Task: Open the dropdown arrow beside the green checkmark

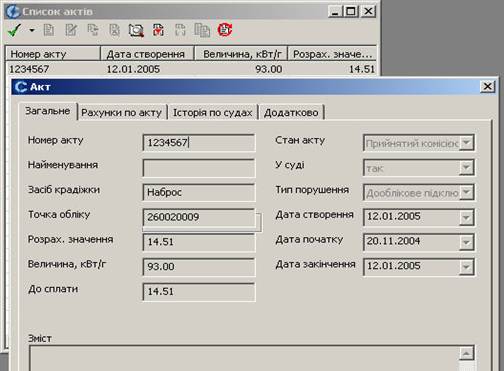Action: [32, 30]
